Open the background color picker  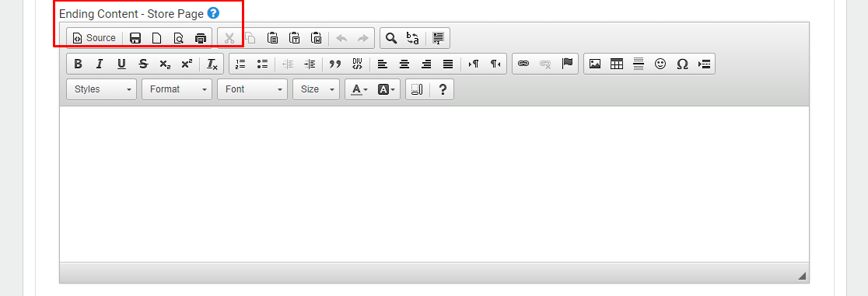tap(386, 89)
